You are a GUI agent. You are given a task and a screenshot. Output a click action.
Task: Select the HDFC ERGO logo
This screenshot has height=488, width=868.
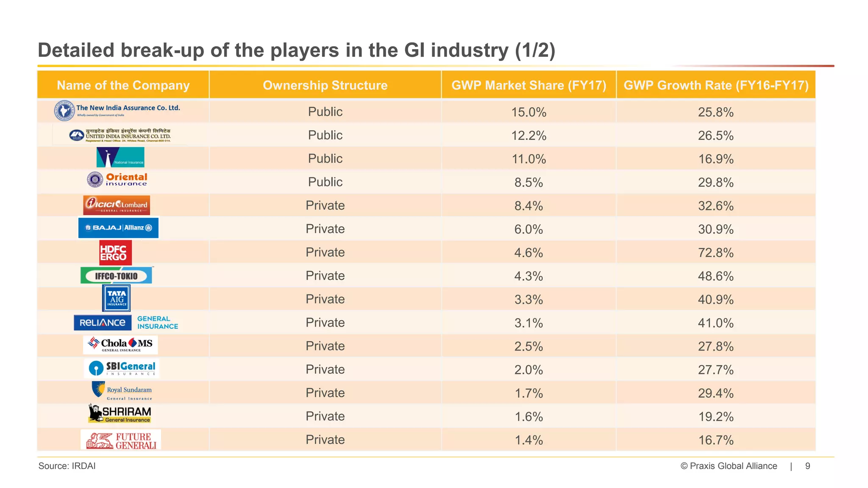tap(115, 252)
